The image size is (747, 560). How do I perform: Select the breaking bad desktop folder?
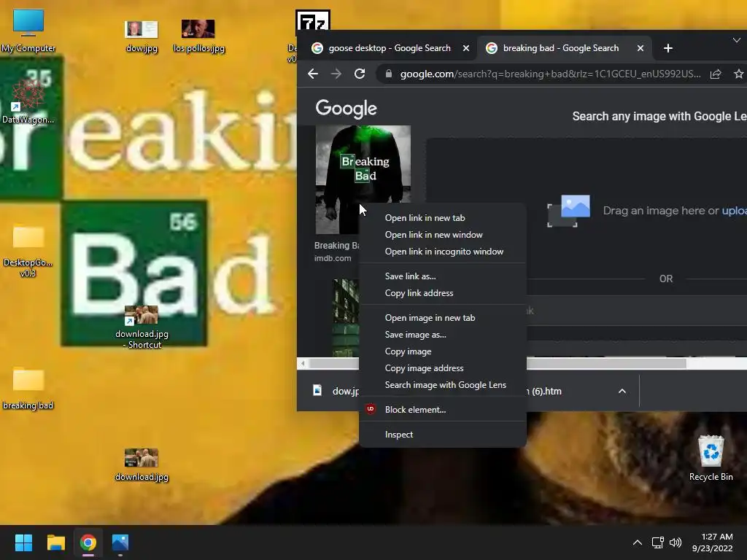(28, 388)
